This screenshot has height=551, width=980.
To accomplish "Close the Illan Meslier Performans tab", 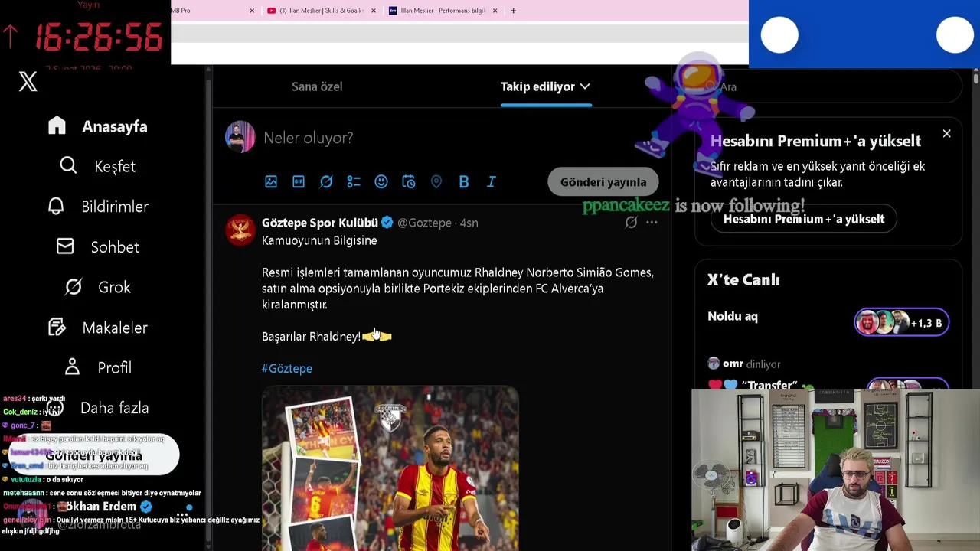I will (x=495, y=11).
